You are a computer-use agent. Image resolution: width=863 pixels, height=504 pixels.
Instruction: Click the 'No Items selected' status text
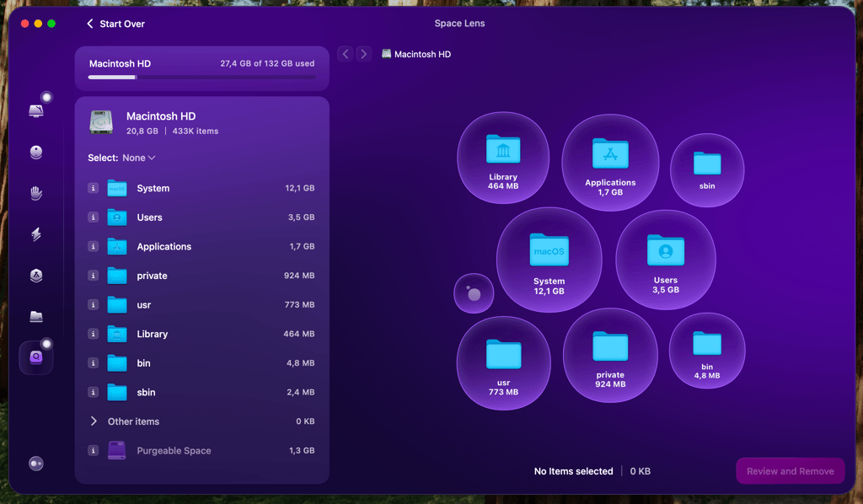[573, 471]
